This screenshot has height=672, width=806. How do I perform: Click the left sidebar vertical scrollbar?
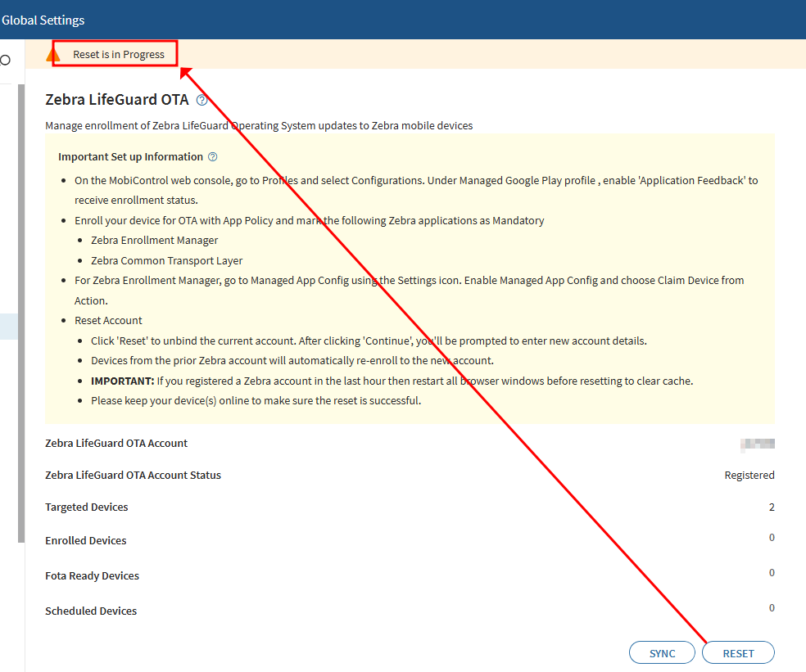point(21,311)
